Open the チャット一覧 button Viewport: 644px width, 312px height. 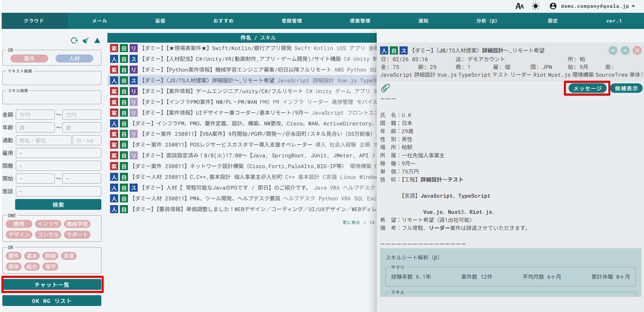click(x=52, y=285)
